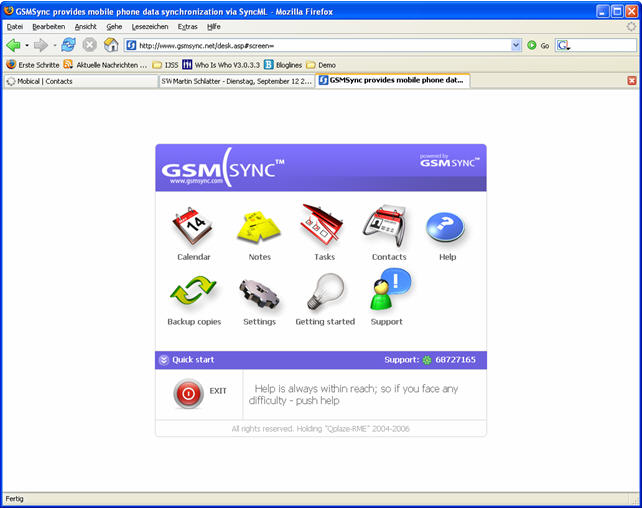Click the EXIT text label

tap(218, 391)
